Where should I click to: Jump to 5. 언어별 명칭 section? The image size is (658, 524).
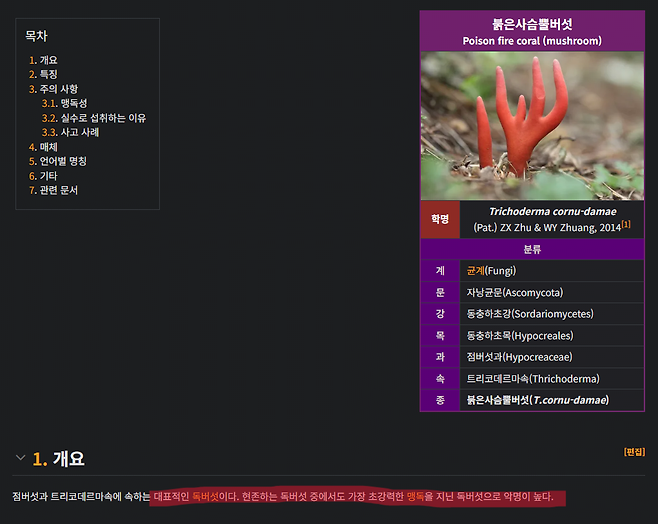[57, 161]
